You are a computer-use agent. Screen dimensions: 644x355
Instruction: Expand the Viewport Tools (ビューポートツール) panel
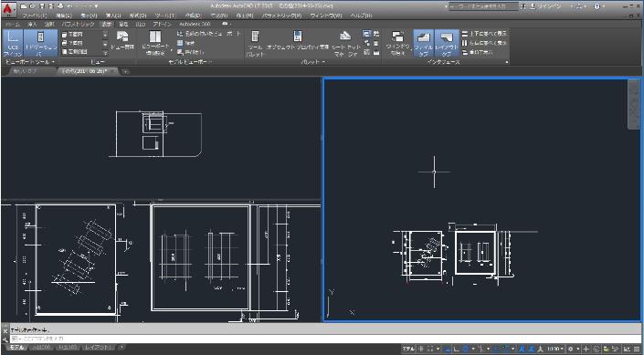29,62
